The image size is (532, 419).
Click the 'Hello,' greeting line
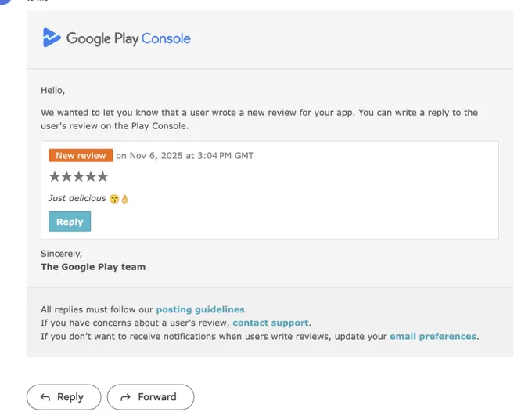tap(53, 90)
